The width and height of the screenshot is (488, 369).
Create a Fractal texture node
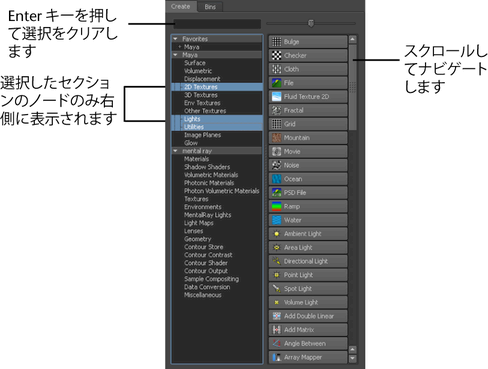[308, 110]
